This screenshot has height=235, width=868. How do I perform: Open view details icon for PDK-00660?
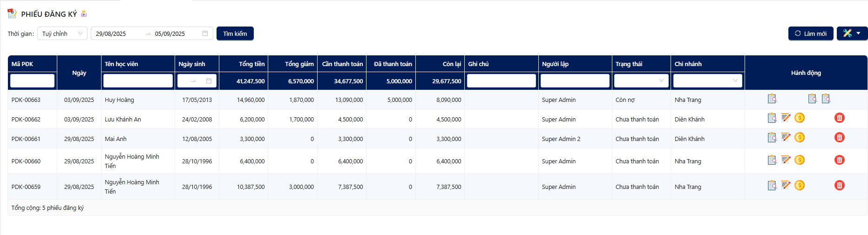pos(772,160)
